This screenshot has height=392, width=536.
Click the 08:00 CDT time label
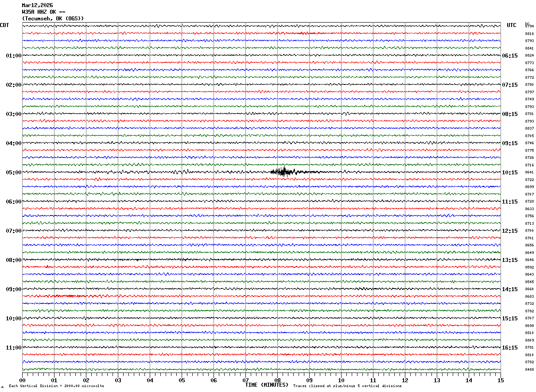pyautogui.click(x=13, y=260)
